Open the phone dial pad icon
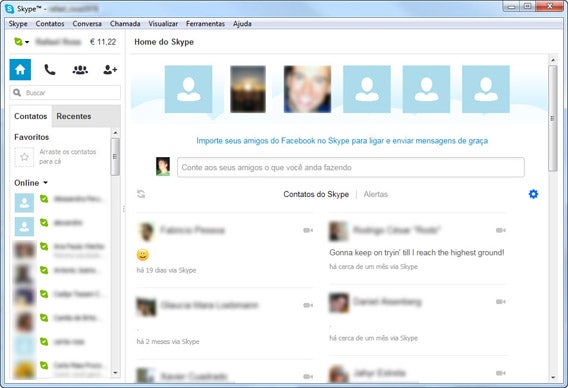The image size is (568, 388). (50, 70)
